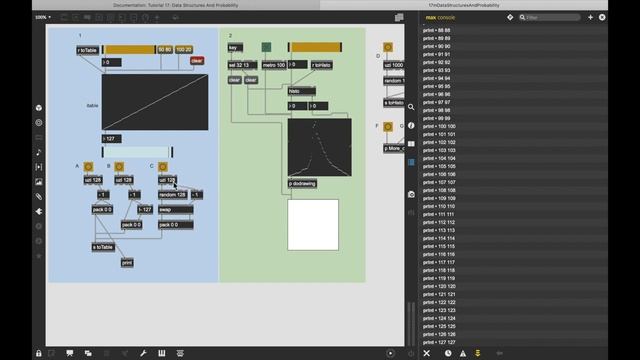The width and height of the screenshot is (640, 360).
Task: Click the warning triangle icon in console footer
Action: click(x=463, y=353)
